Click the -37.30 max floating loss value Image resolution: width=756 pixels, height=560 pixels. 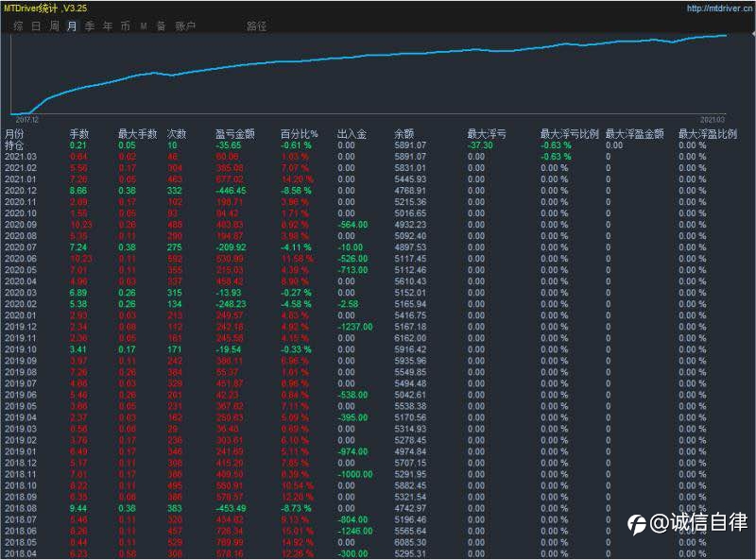[x=480, y=145]
